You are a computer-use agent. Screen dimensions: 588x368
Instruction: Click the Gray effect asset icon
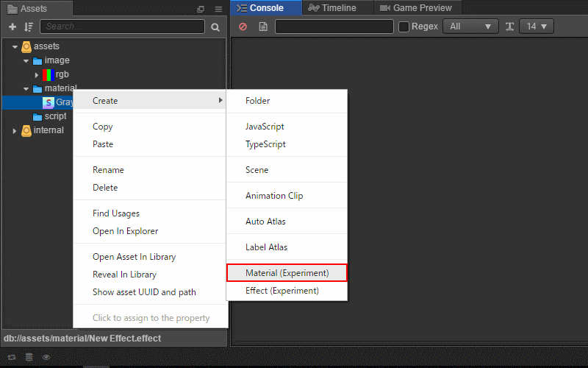click(x=49, y=102)
